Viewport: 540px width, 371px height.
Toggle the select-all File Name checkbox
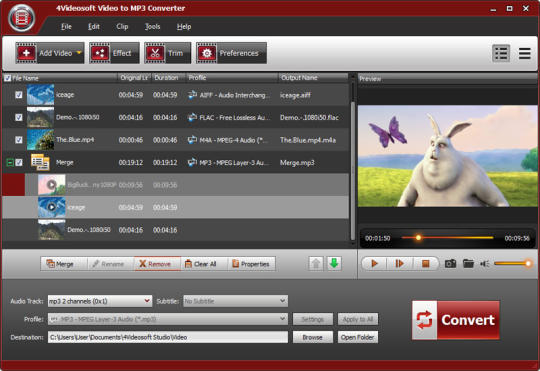[8, 78]
